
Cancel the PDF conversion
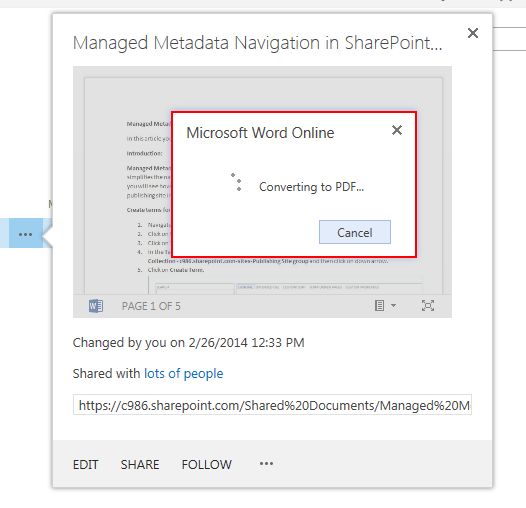(x=355, y=232)
